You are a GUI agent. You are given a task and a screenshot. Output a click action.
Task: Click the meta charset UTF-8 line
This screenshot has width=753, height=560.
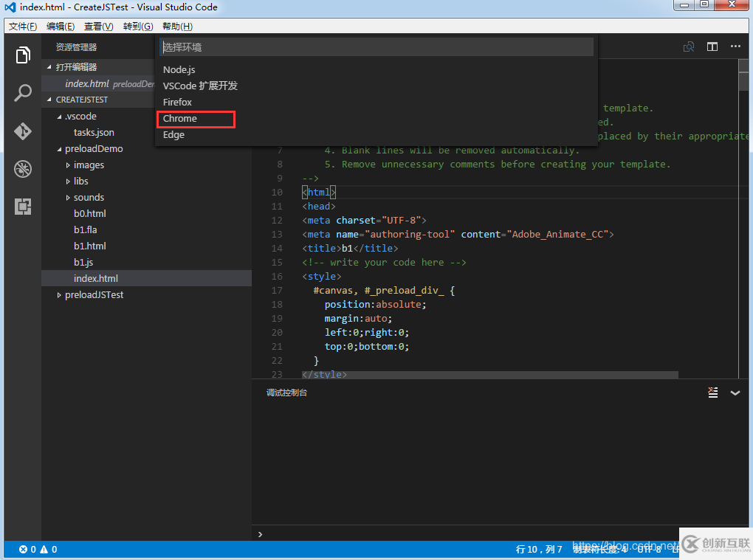pos(364,221)
